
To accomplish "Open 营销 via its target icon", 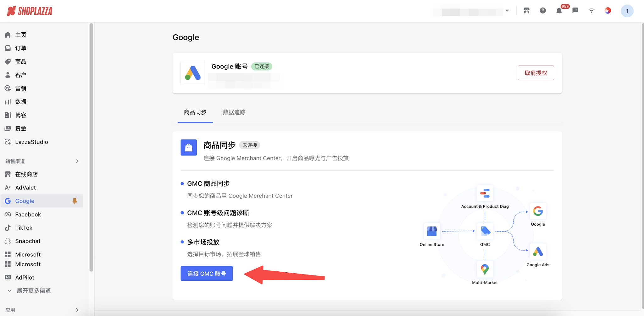I will pos(8,88).
